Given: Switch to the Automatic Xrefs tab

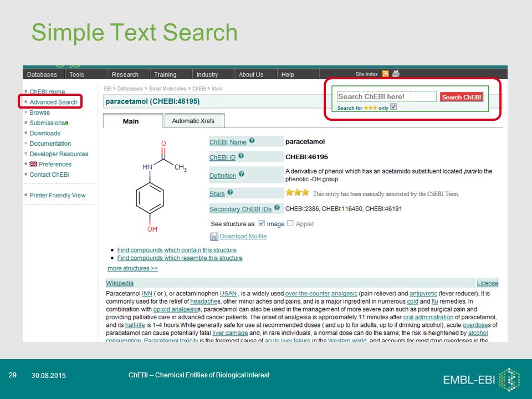Looking at the screenshot, I should tap(194, 121).
